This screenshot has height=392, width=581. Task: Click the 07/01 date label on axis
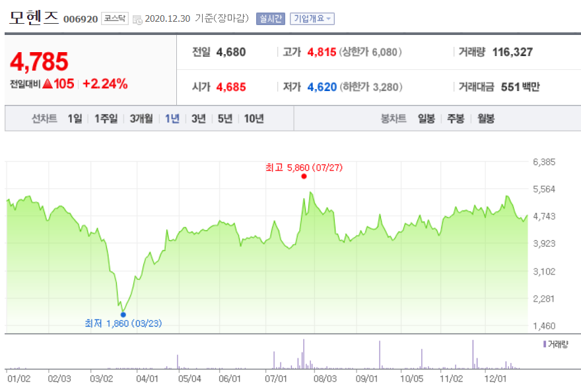click(276, 379)
